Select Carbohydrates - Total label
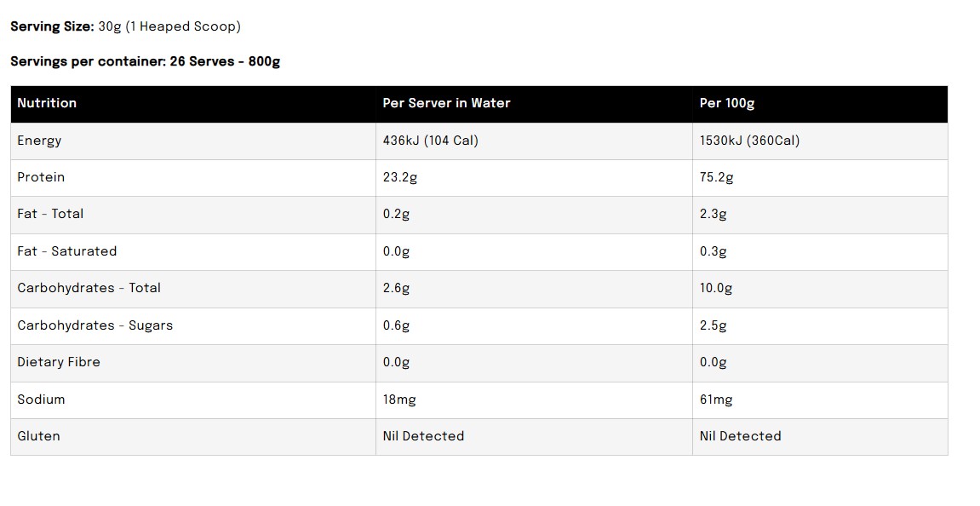The height and width of the screenshot is (506, 980). [89, 288]
